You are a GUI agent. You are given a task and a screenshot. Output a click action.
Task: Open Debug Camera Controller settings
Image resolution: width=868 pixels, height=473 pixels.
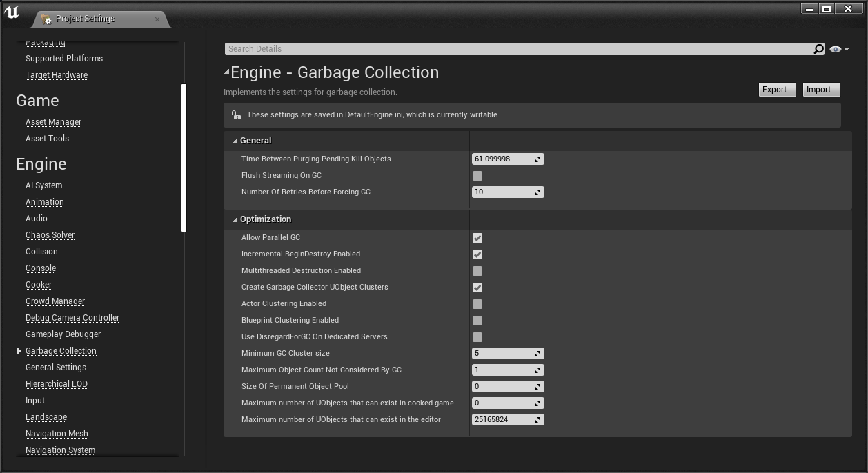[x=72, y=318]
